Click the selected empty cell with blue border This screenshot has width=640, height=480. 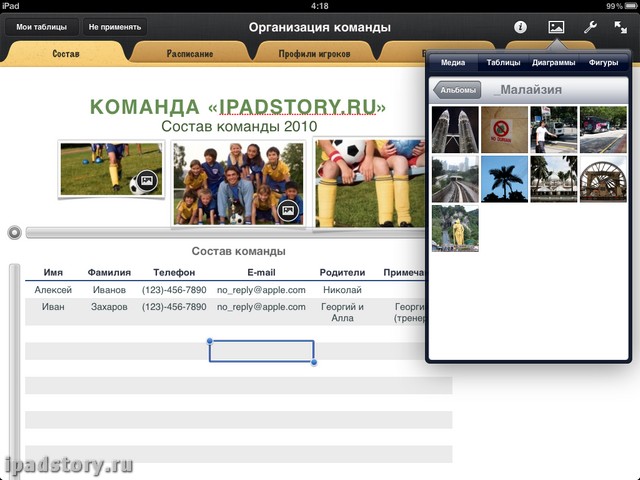tap(262, 351)
